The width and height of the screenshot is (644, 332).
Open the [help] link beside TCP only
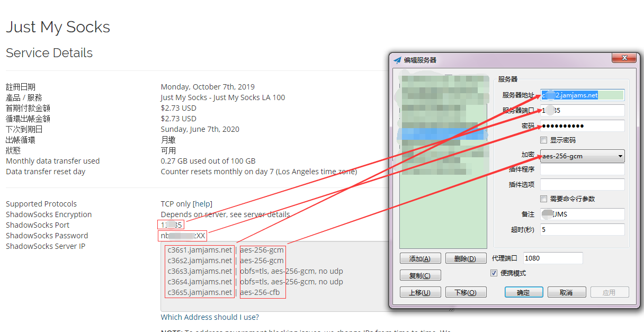[202, 204]
